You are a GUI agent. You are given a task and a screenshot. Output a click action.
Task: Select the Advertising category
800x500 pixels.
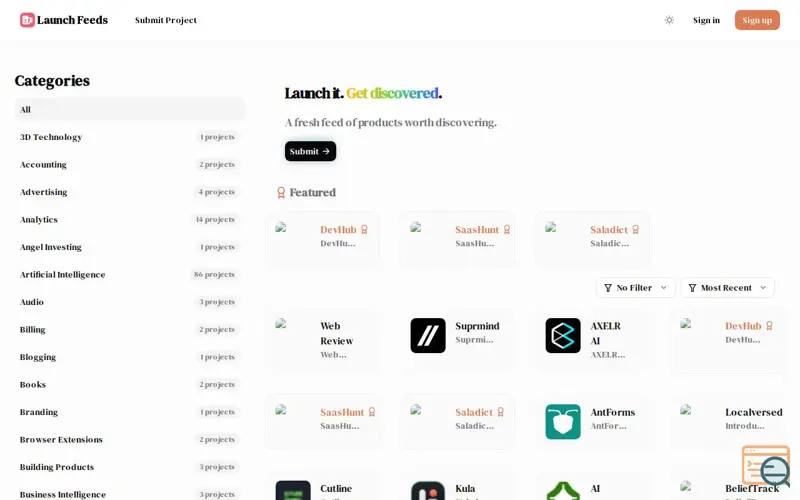coord(130,192)
